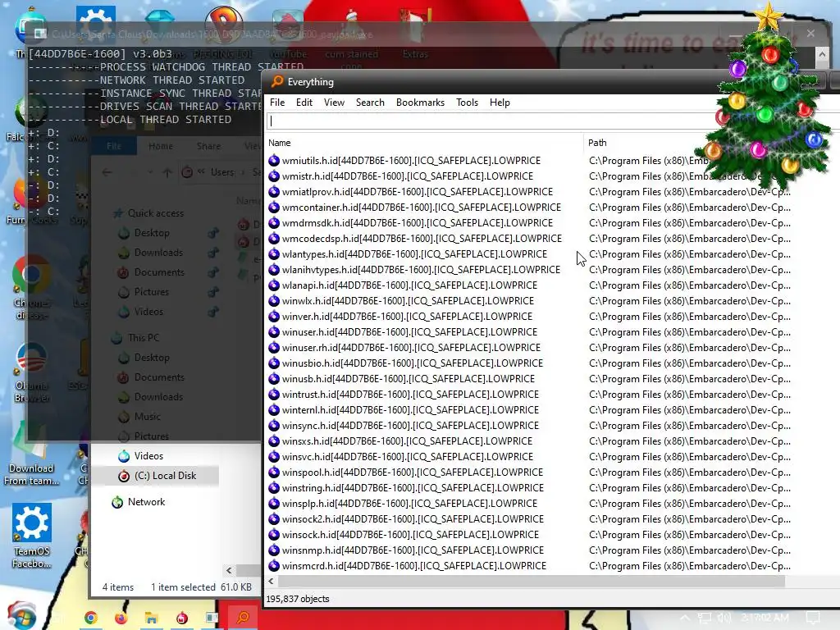
Task: Click the file icon of wmiutils.h row
Action: 274,160
